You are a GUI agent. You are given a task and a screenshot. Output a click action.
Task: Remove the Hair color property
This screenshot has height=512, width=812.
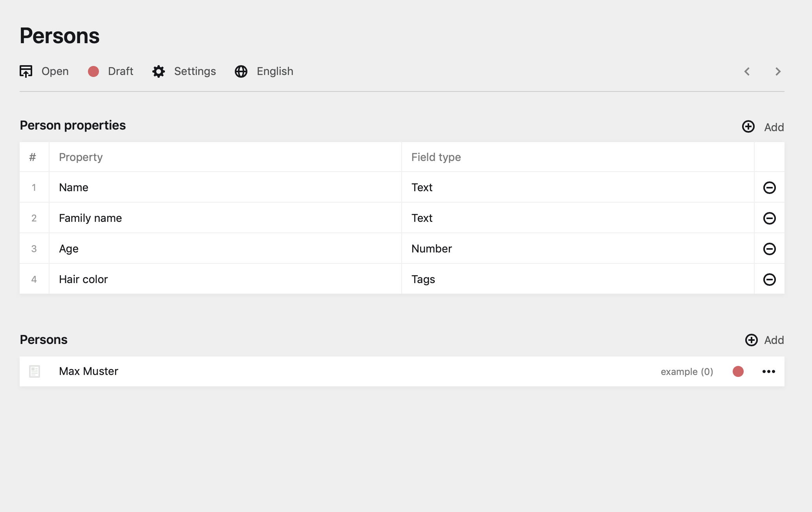click(x=769, y=280)
